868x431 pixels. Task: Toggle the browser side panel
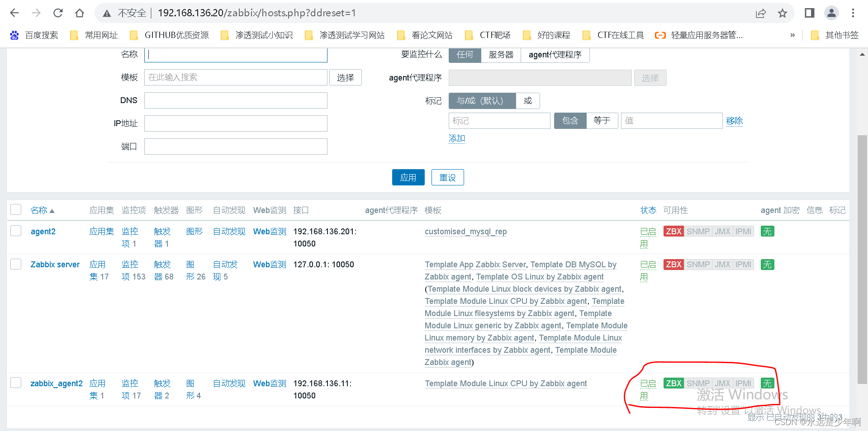click(x=810, y=13)
